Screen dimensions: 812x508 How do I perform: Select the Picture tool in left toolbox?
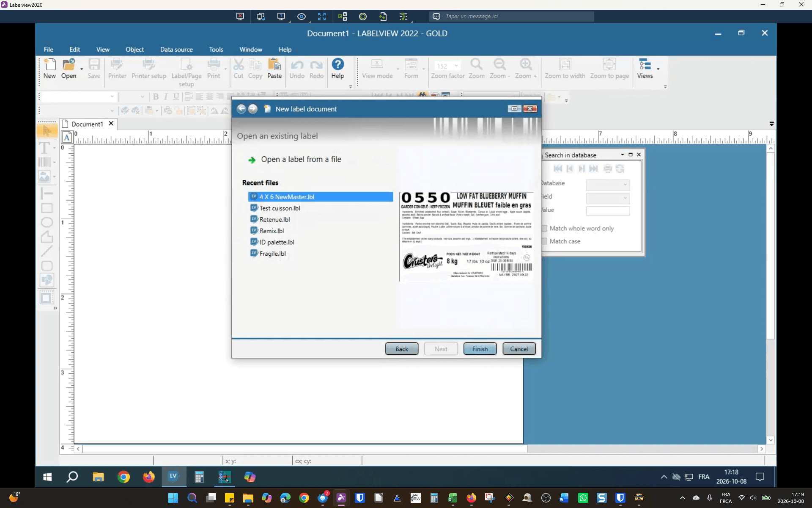point(44,176)
